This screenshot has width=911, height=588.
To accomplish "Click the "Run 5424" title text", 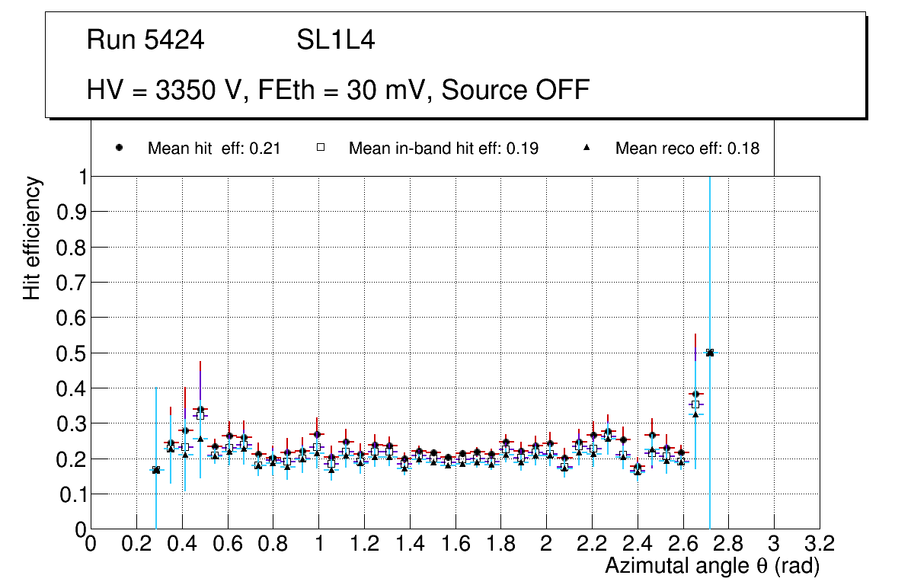I will coord(145,40).
